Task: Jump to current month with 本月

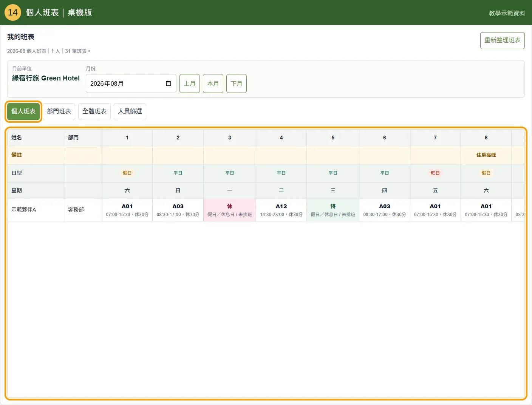Action: (213, 83)
